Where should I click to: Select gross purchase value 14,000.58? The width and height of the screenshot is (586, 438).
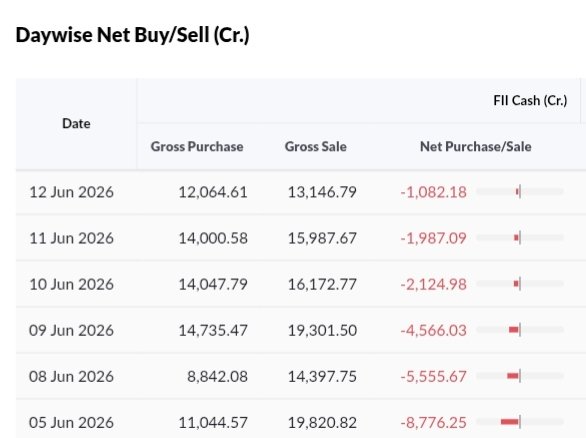(x=213, y=238)
